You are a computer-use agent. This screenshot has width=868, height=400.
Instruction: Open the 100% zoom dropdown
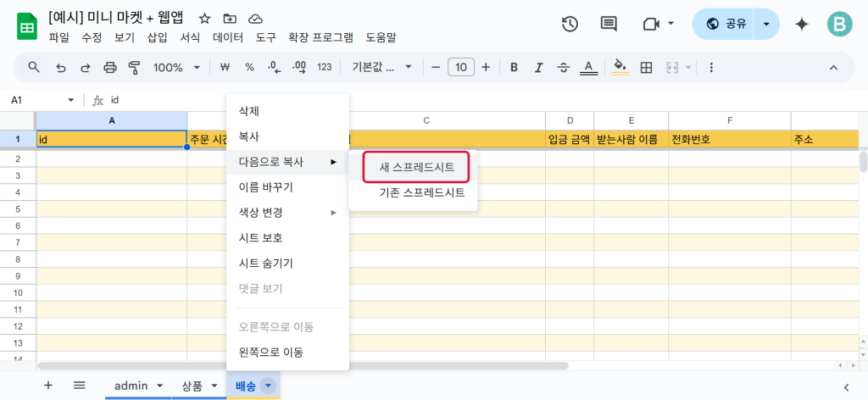click(x=176, y=67)
